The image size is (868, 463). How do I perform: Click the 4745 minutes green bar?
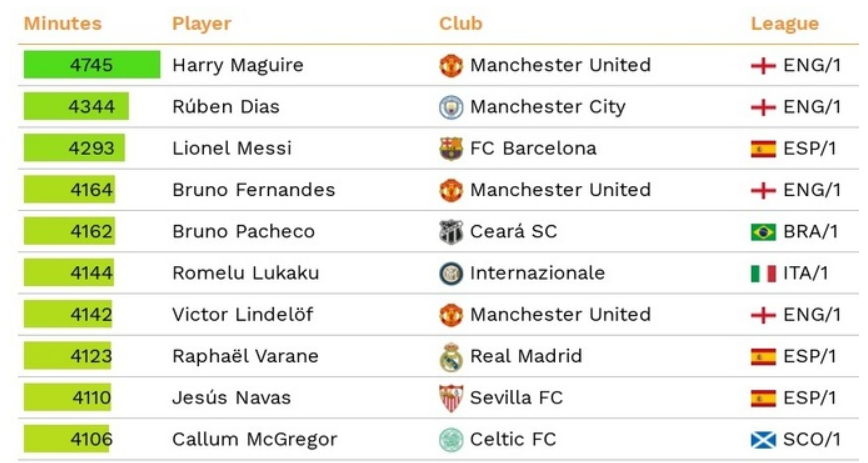click(x=92, y=65)
